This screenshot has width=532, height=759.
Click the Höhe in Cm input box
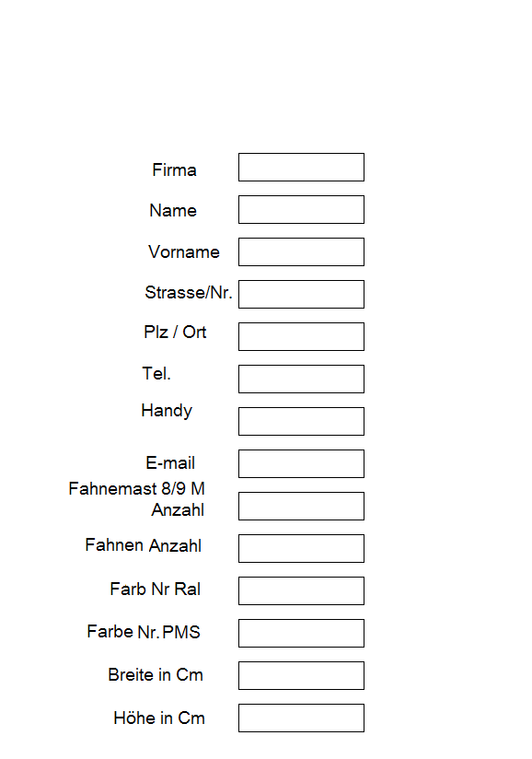300,718
